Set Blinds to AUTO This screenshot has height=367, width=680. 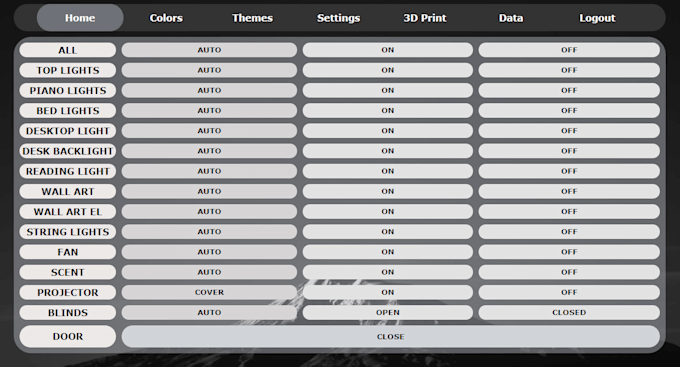pos(209,312)
